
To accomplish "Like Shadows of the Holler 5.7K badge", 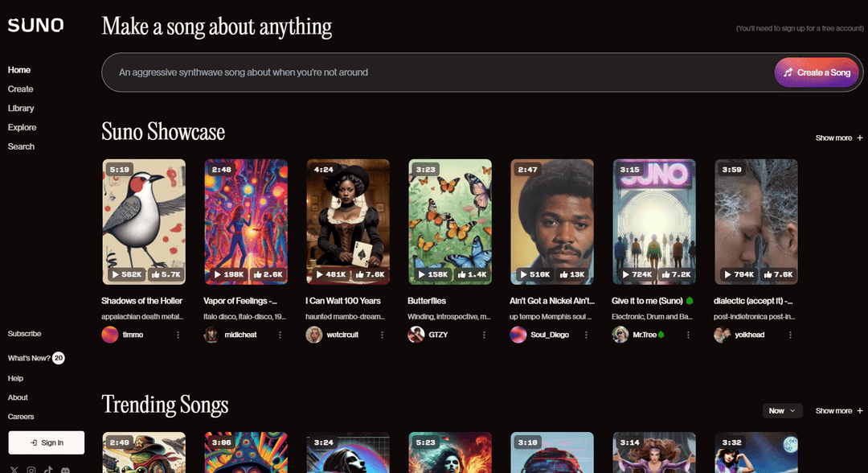I will coord(166,274).
